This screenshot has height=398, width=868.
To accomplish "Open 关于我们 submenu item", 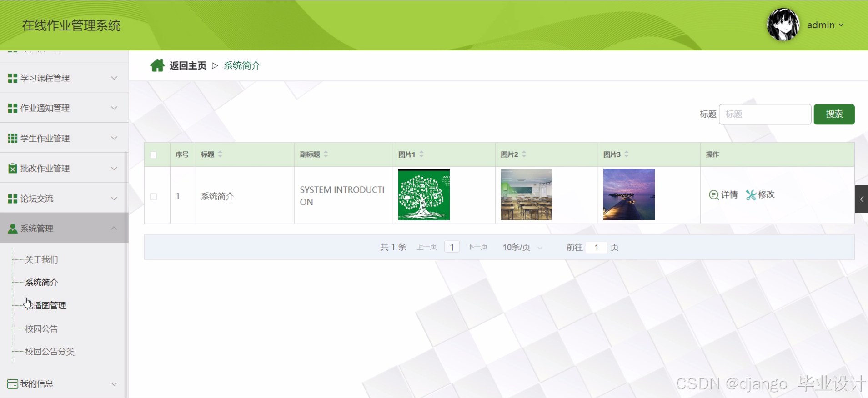I will click(41, 259).
